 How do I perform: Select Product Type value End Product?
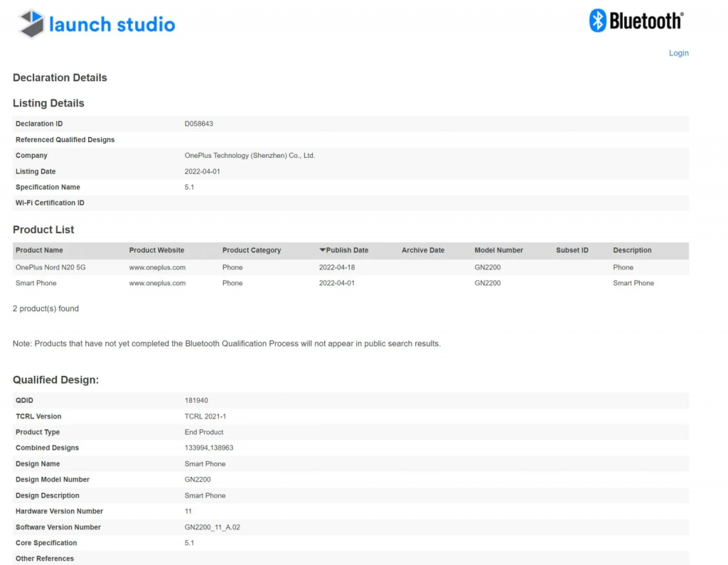[204, 432]
